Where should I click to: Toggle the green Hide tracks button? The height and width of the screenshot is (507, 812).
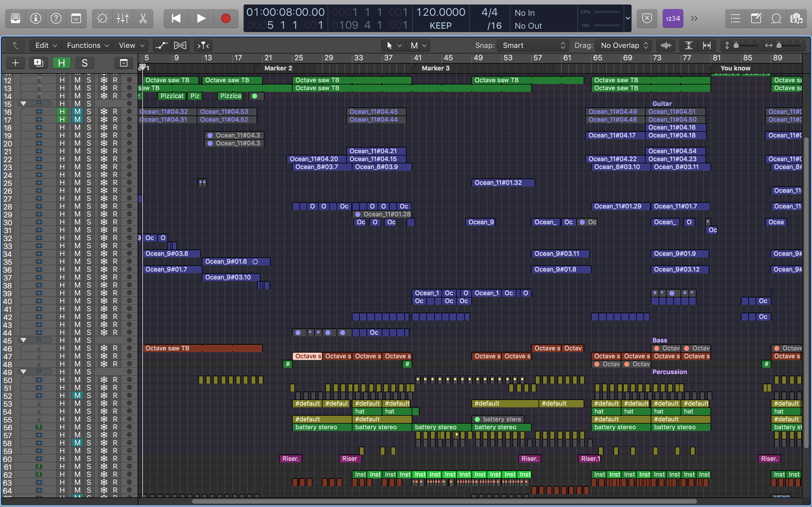(x=61, y=63)
